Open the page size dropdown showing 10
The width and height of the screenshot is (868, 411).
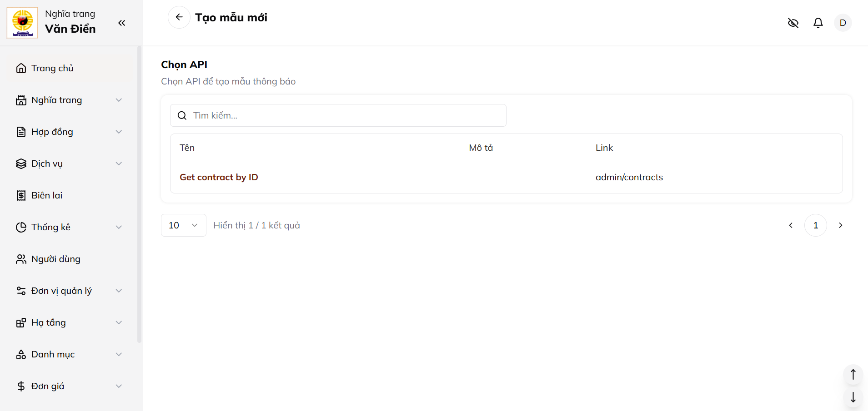(x=183, y=225)
